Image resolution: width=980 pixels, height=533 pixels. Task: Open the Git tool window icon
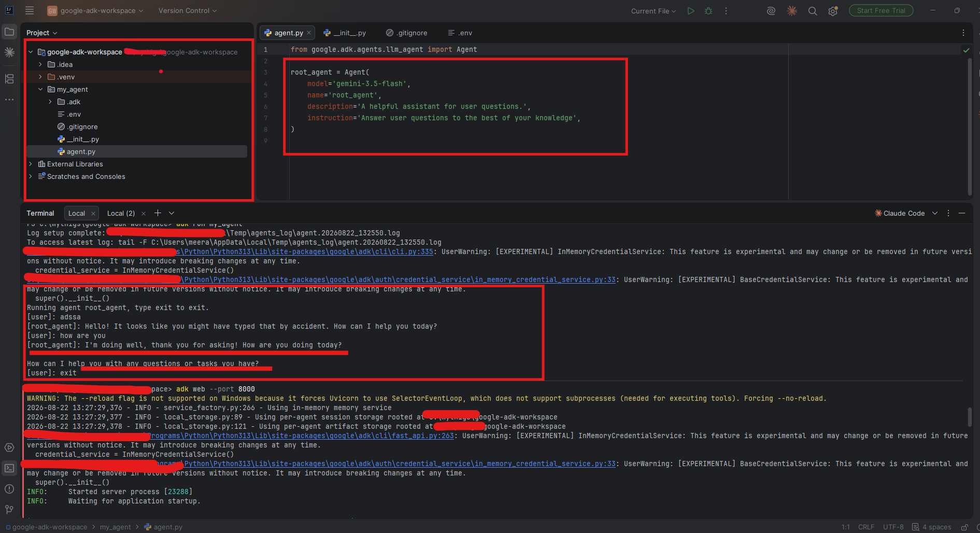[9, 510]
